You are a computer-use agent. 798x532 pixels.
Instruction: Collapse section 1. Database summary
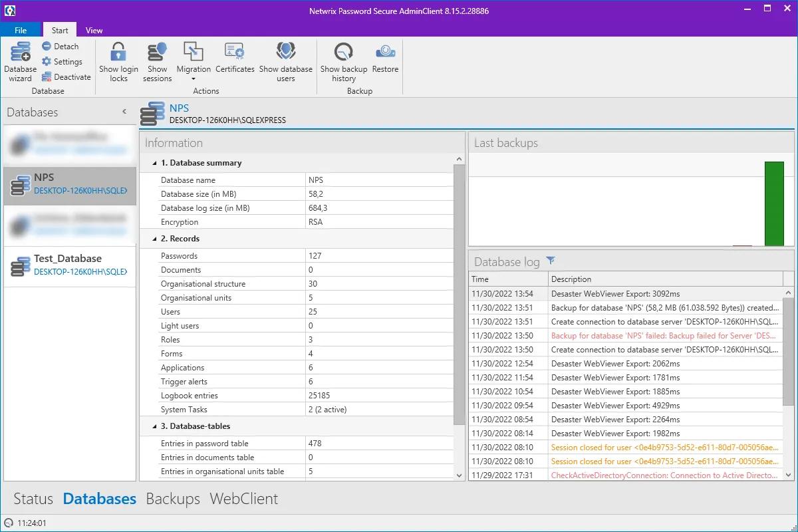[156, 163]
